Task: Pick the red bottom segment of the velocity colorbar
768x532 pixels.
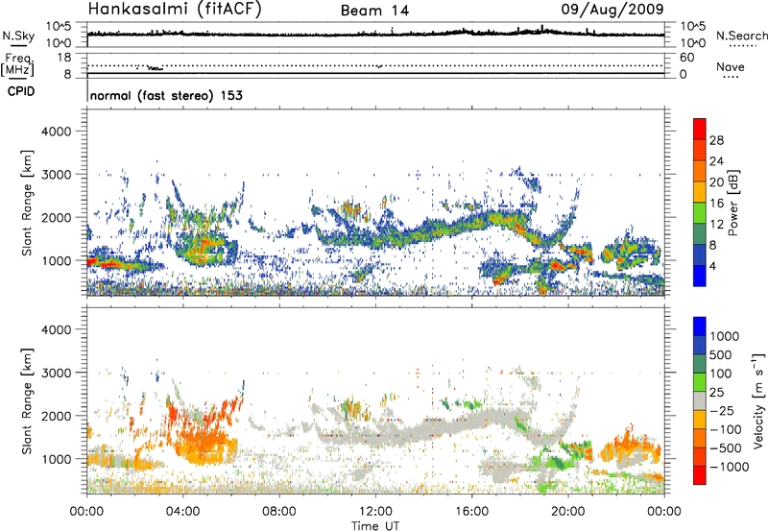Action: pyautogui.click(x=700, y=475)
